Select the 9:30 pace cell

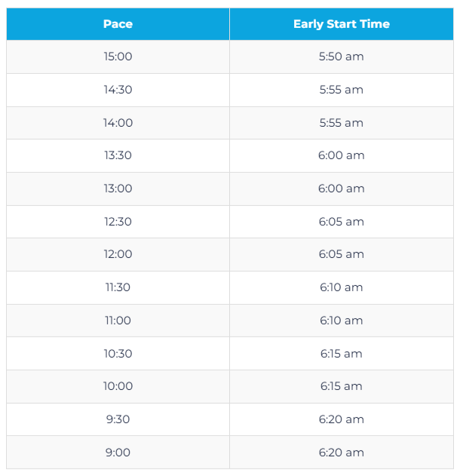(118, 419)
